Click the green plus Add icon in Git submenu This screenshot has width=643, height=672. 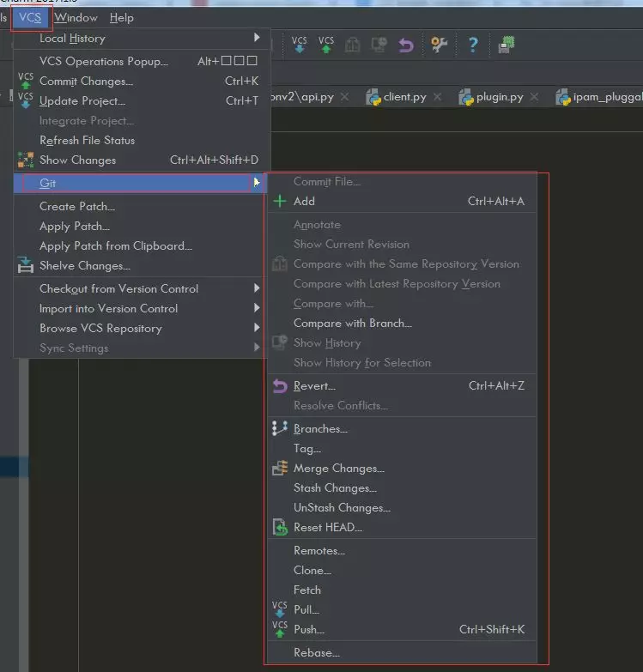point(280,201)
